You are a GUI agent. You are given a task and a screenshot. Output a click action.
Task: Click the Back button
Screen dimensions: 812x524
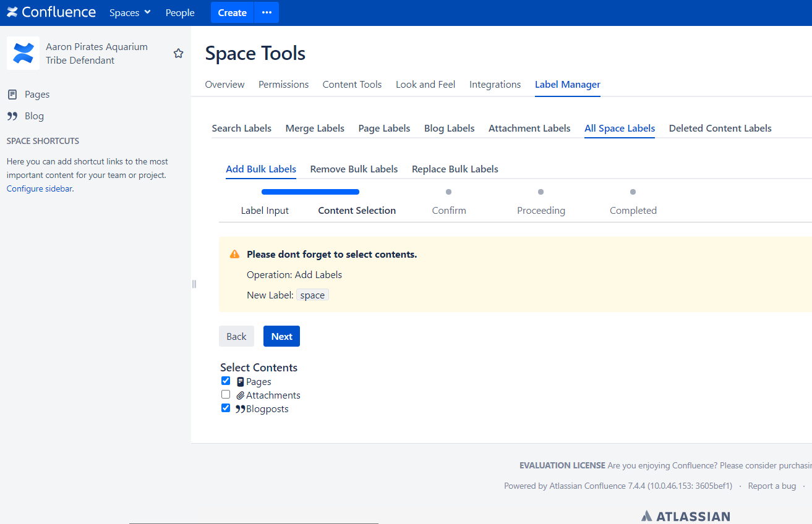tap(236, 336)
